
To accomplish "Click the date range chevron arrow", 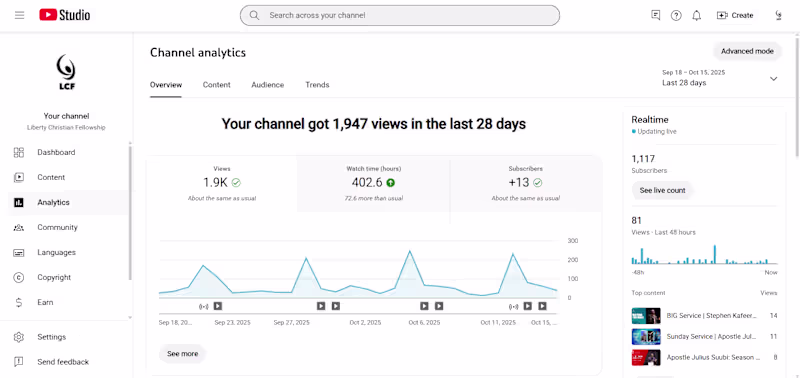I will (773, 79).
